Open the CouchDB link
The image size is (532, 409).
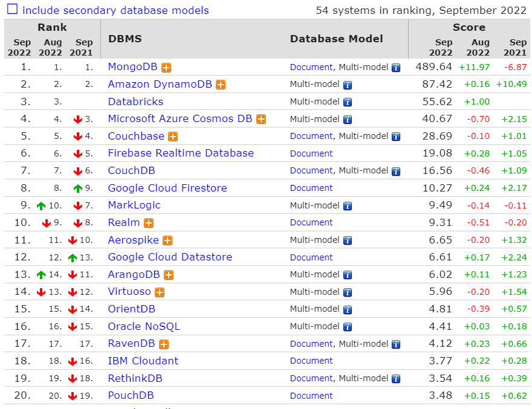tap(131, 170)
